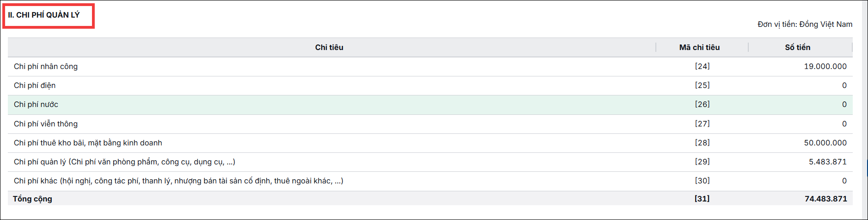Image resolution: width=868 pixels, height=220 pixels.
Task: Select the Chi tiêu column header
Action: coord(329,47)
